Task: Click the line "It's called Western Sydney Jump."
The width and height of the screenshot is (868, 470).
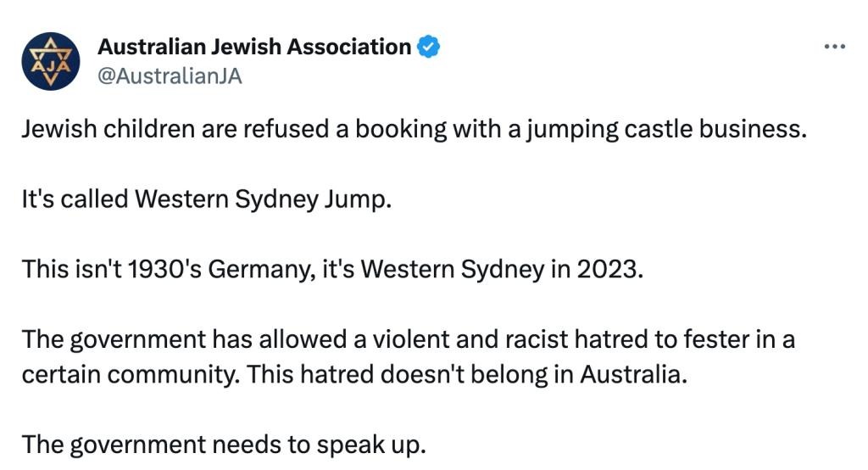Action: tap(207, 199)
